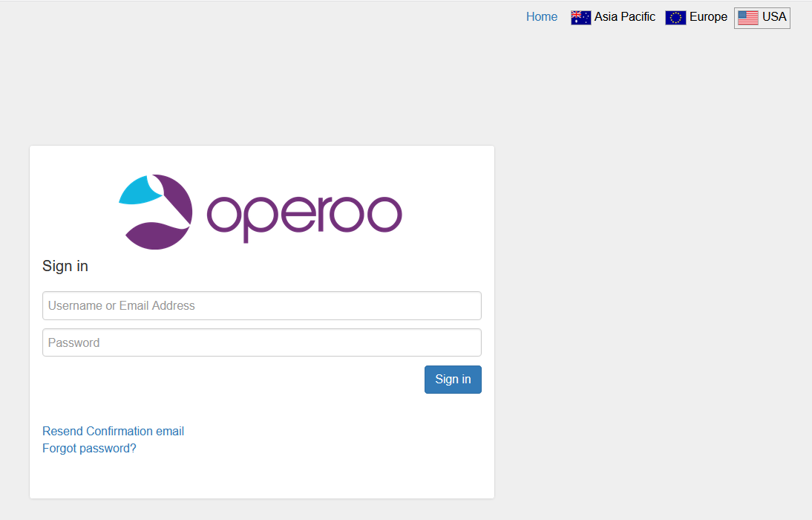Focus the Username or Email Address field

[262, 305]
